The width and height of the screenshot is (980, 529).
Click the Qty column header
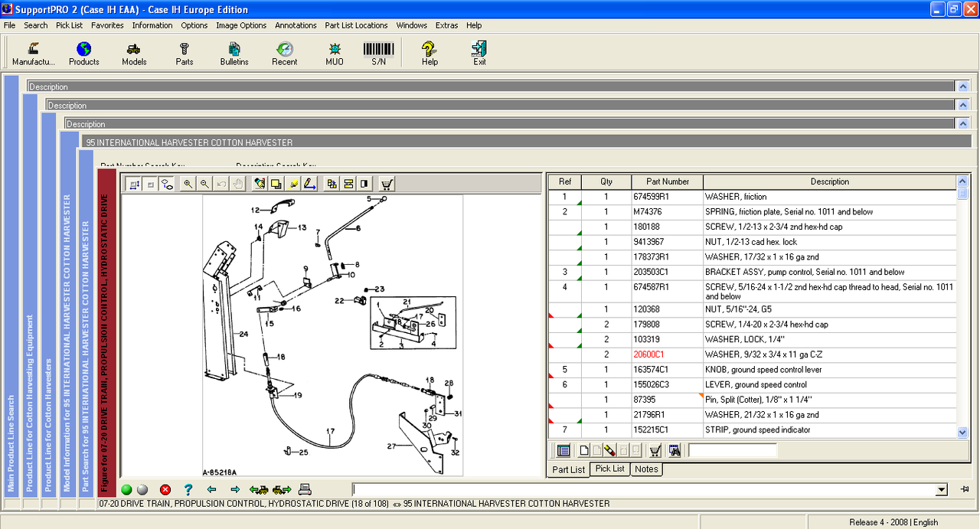(x=606, y=181)
